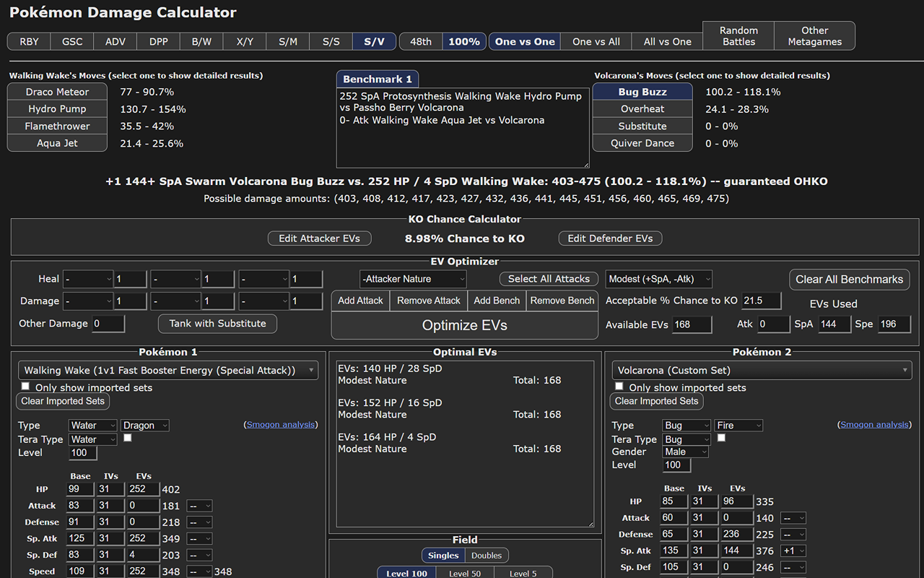Select Walking Wake's Hydro Pump move

(58, 109)
